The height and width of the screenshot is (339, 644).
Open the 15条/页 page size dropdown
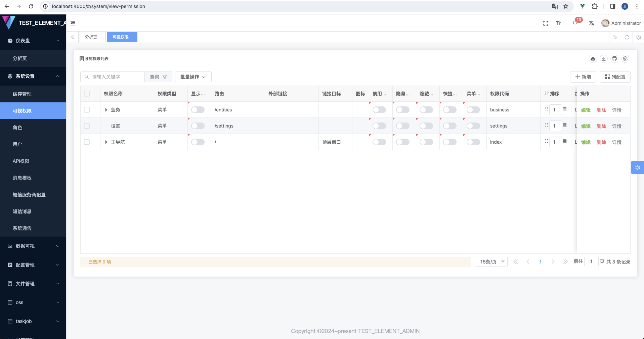491,262
